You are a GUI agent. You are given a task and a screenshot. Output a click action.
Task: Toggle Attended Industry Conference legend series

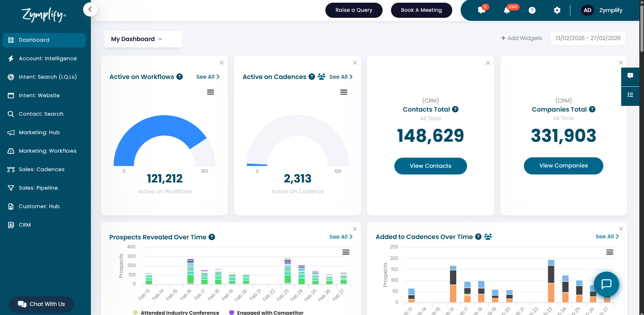point(176,312)
